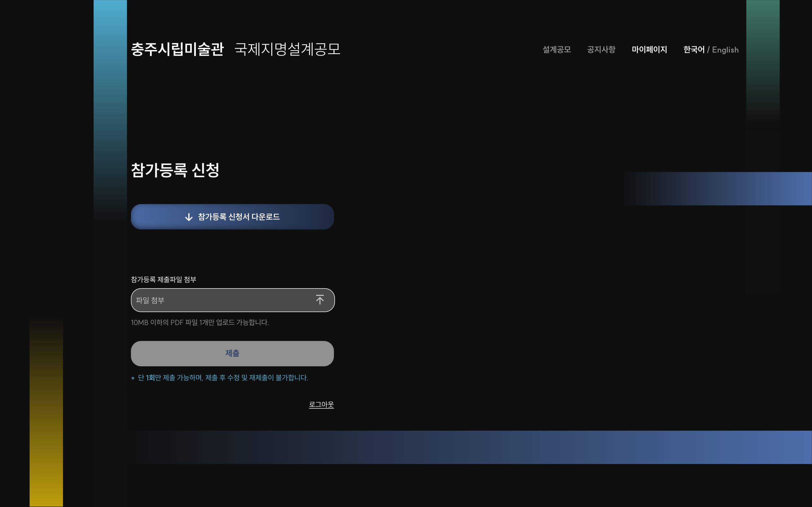Click the 파일 첨부 input field

click(222, 300)
